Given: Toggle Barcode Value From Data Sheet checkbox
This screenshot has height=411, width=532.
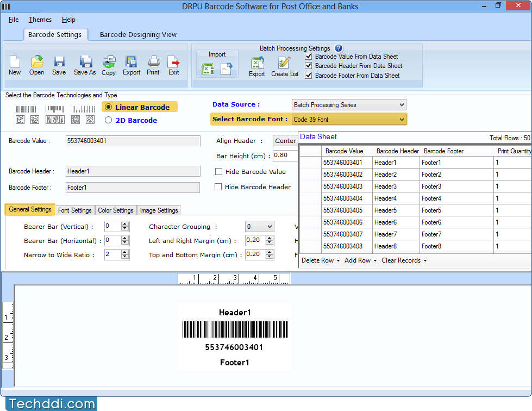Looking at the screenshot, I should click(309, 57).
